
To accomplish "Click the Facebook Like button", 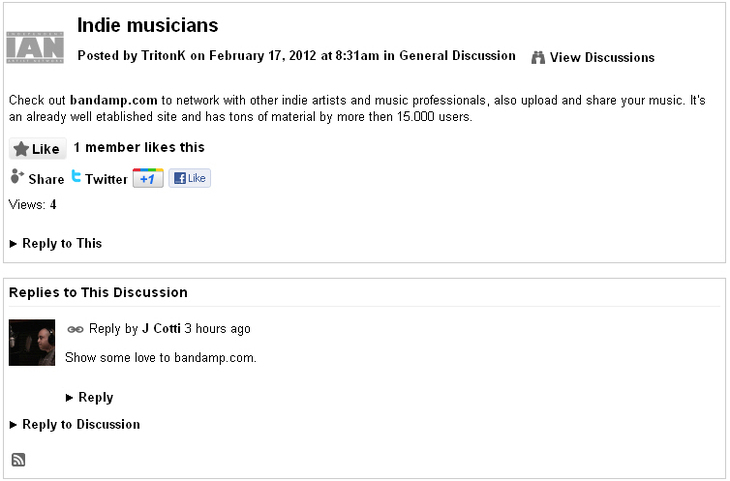I will tap(189, 178).
